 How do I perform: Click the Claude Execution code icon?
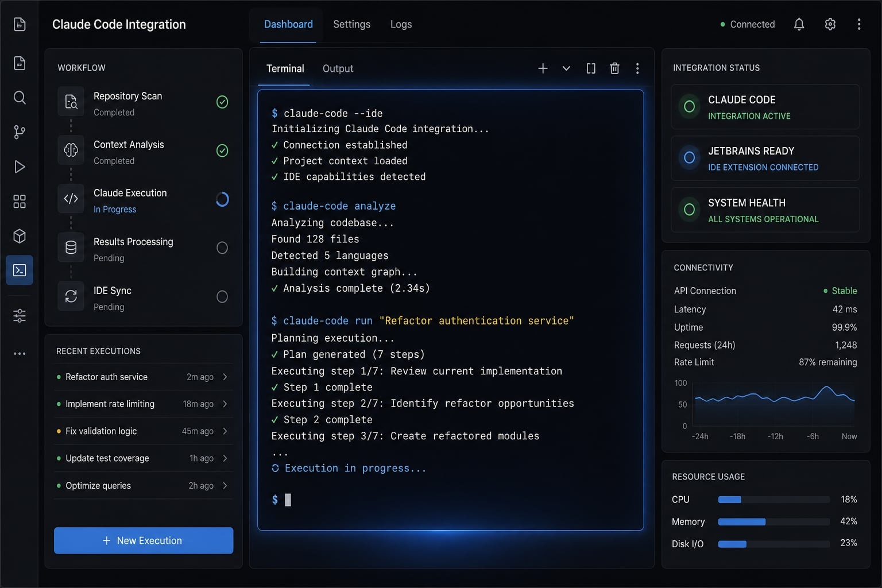point(71,199)
